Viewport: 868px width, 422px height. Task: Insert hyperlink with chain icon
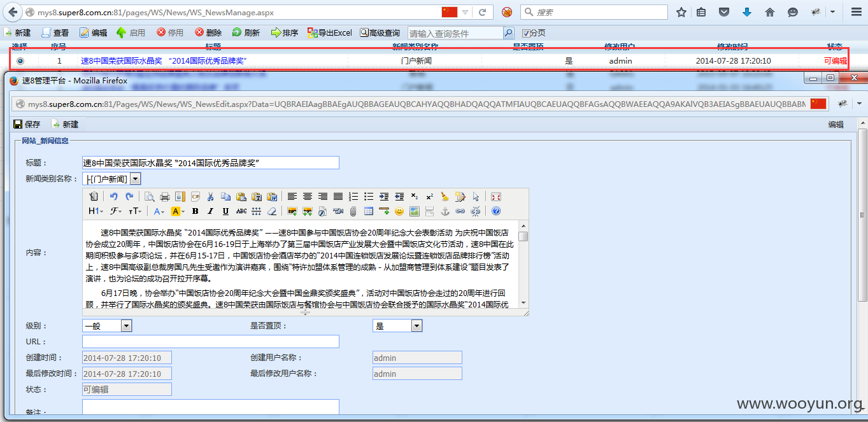click(460, 211)
